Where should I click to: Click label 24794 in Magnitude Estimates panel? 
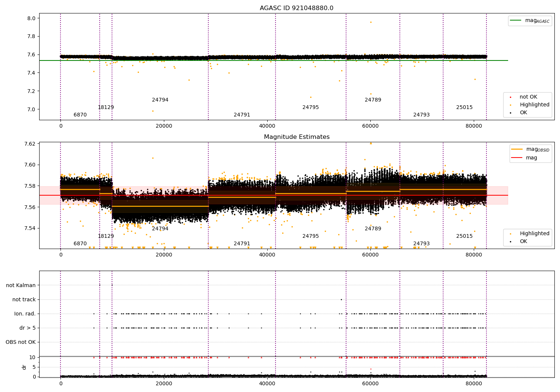coord(160,229)
